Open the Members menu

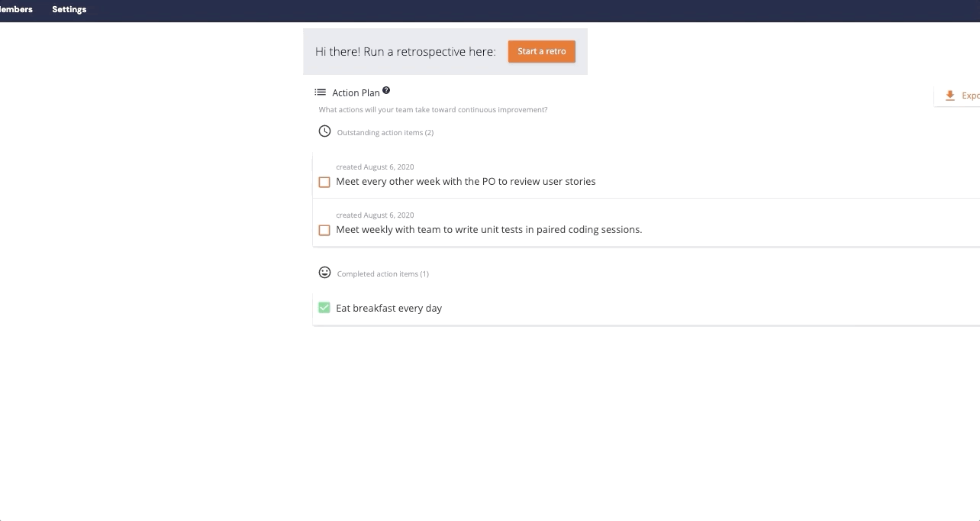tap(16, 9)
